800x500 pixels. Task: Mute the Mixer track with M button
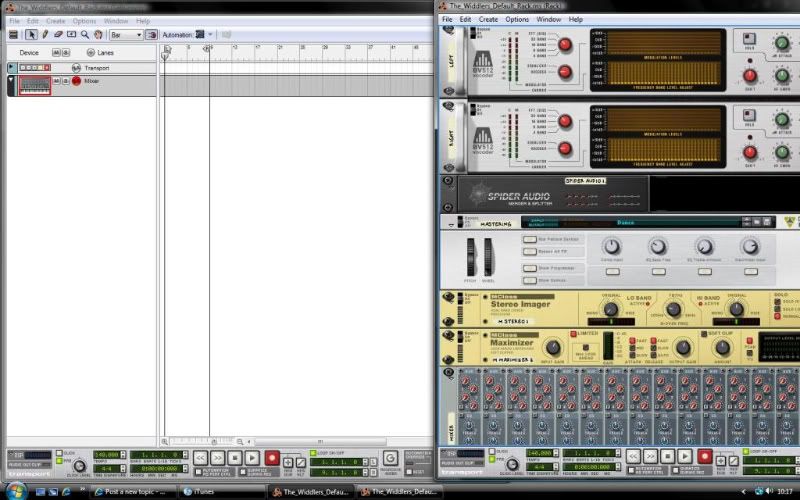57,81
